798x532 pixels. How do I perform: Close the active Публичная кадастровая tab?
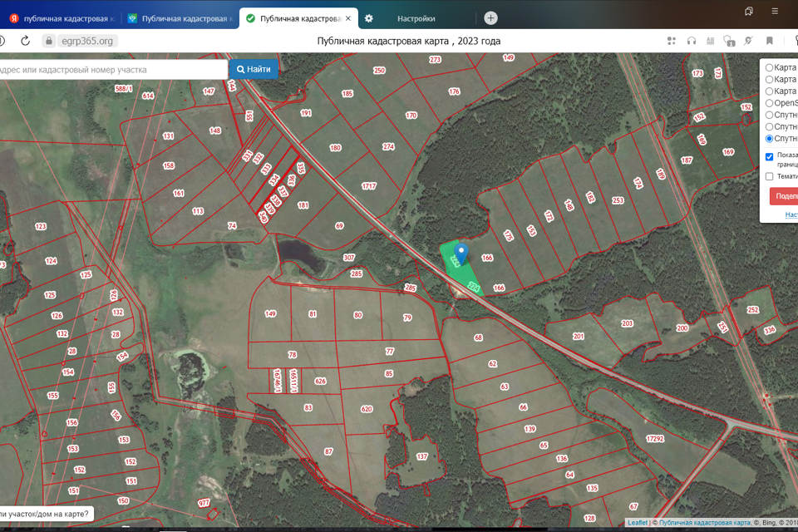[347, 18]
